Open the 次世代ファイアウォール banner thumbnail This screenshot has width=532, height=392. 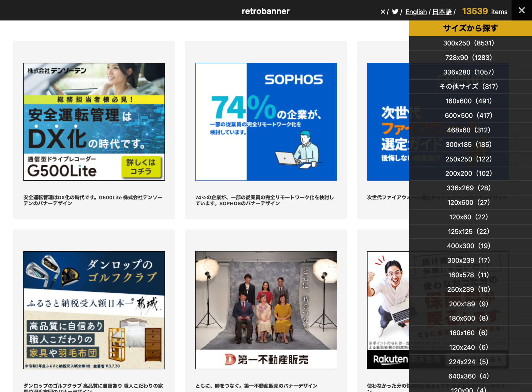tap(388, 122)
